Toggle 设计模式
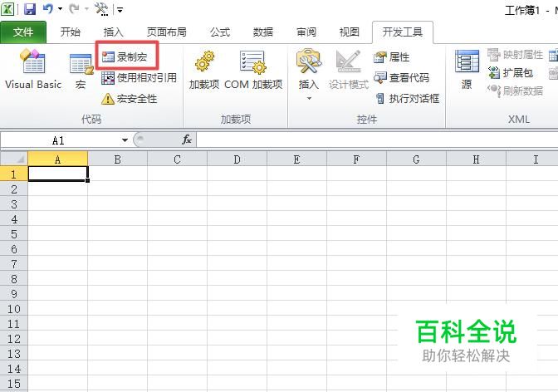This screenshot has width=558, height=392. (348, 69)
